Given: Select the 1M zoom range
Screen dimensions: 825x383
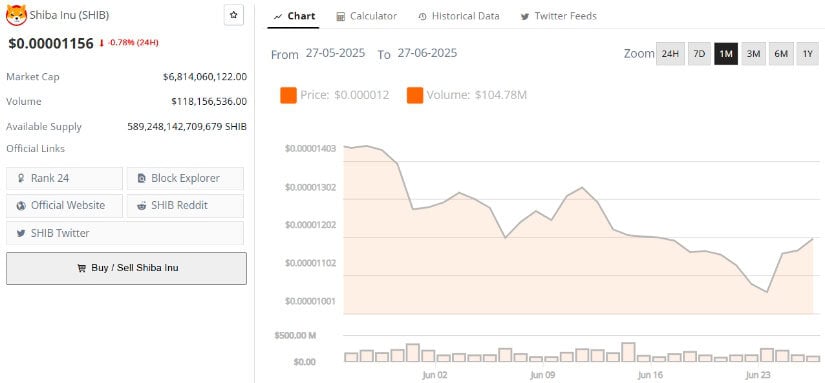Looking at the screenshot, I should coord(726,54).
